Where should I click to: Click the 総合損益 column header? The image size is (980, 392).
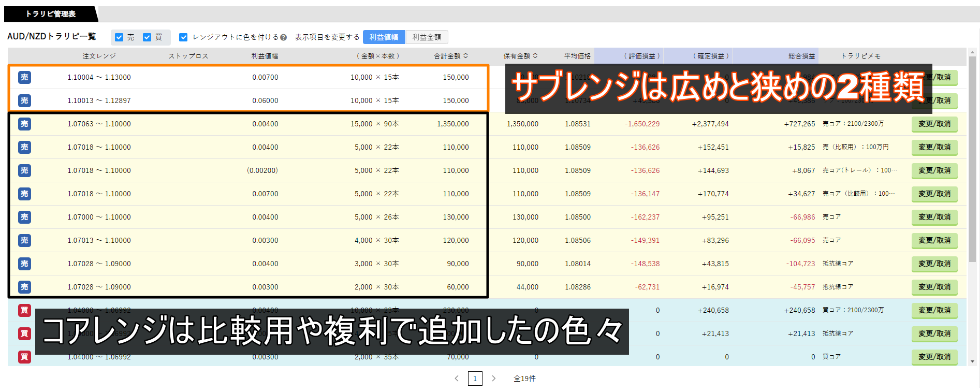802,56
